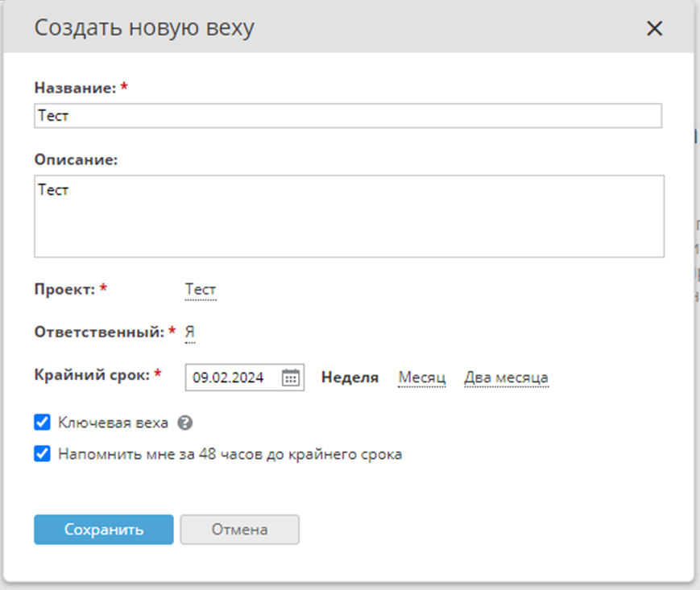Viewport: 700px width, 590px height.
Task: Click the Ключевая веха label text
Action: [113, 423]
